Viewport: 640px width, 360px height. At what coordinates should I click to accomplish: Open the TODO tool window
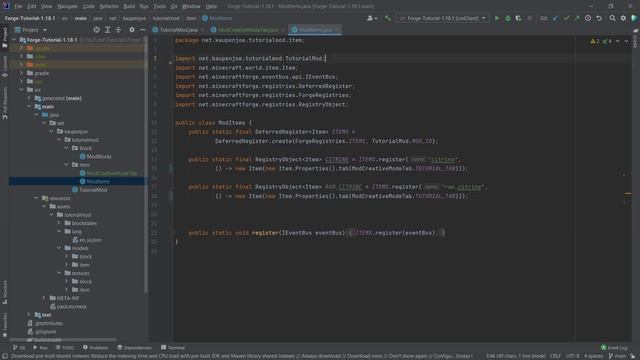click(x=64, y=347)
